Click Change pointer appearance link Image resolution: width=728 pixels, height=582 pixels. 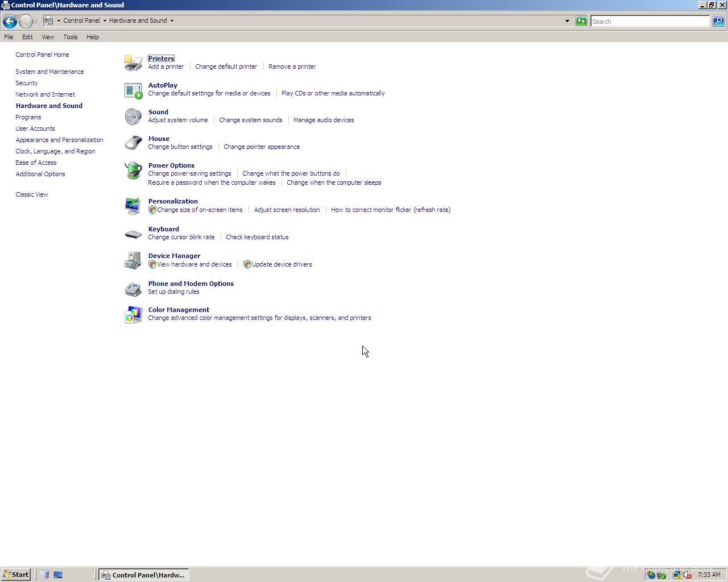[261, 147]
